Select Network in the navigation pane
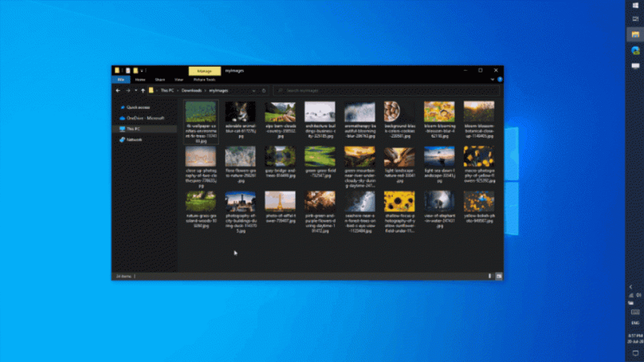644x362 pixels. click(x=134, y=140)
